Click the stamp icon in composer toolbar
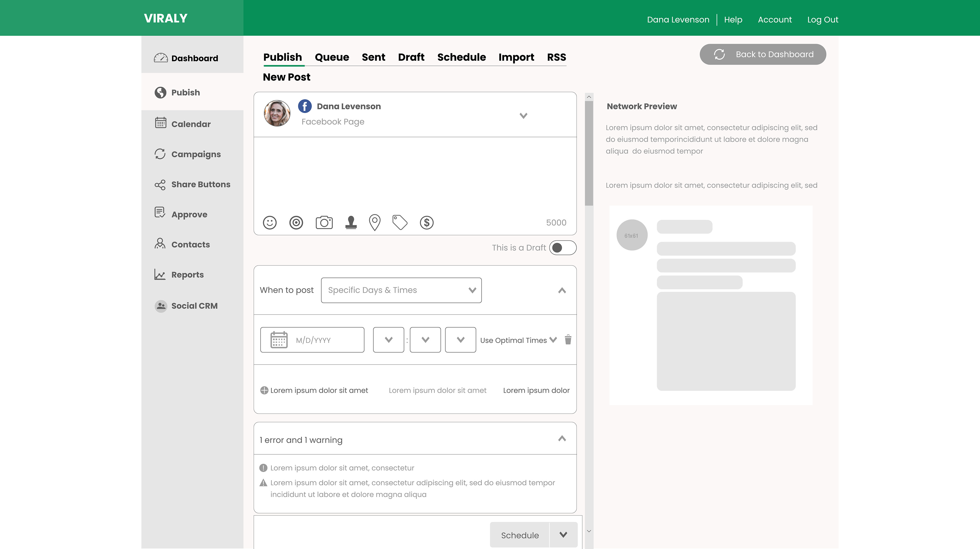The height and width of the screenshot is (549, 980). click(351, 222)
